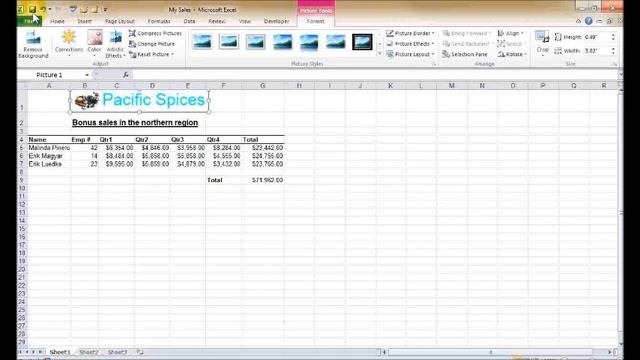
Task: Click the Erik Magyar name cell
Action: (49, 156)
